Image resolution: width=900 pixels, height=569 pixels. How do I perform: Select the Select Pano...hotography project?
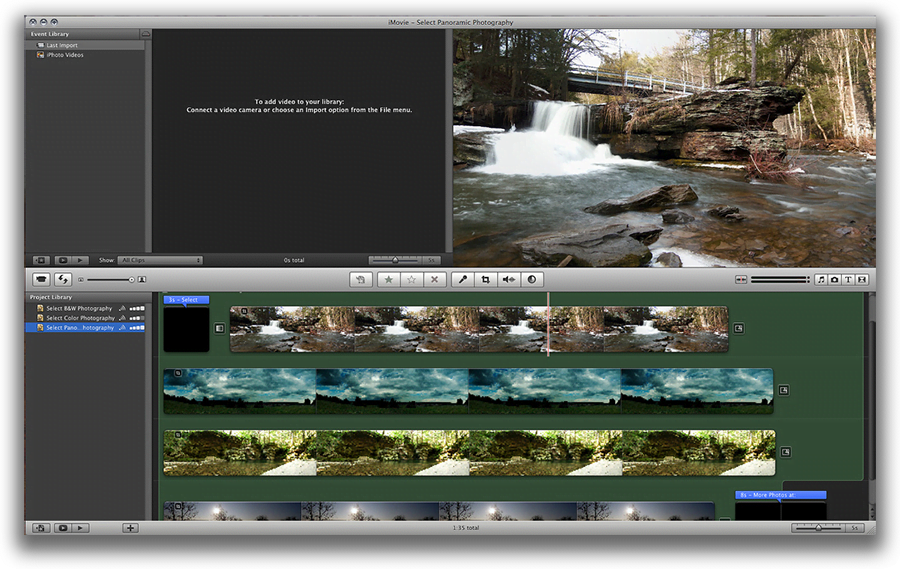pos(85,328)
